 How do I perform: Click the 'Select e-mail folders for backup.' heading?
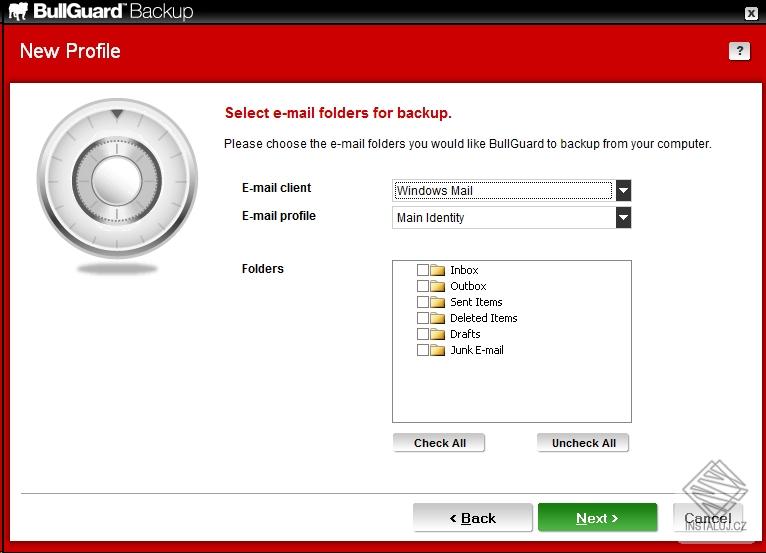tap(338, 113)
